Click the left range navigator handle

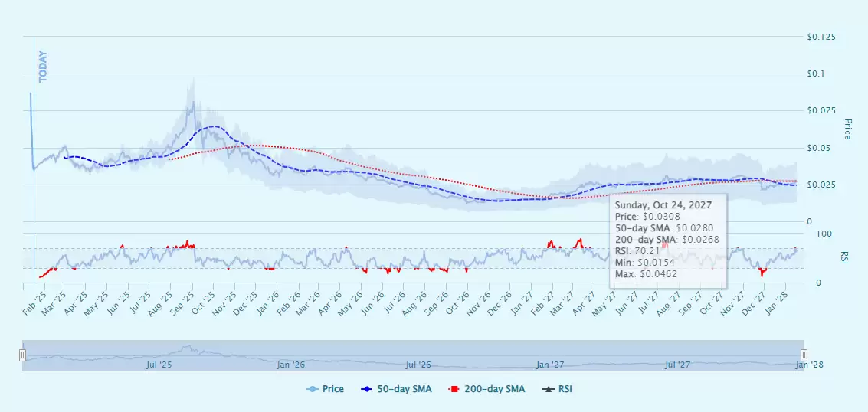pos(23,355)
